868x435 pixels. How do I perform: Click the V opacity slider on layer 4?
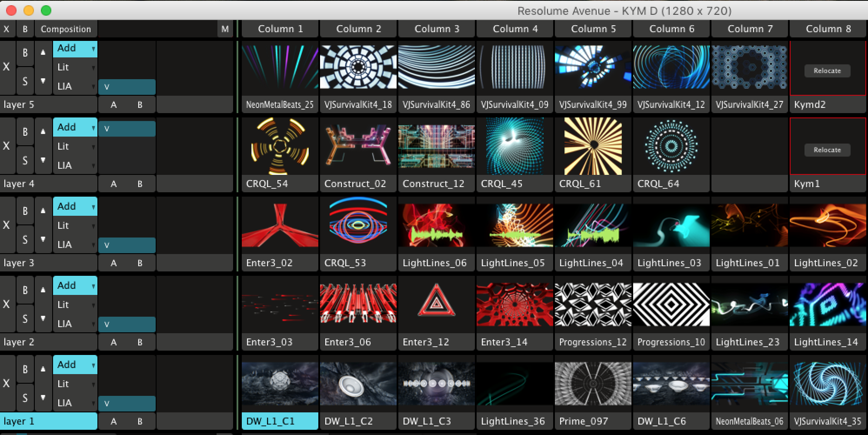(x=127, y=129)
